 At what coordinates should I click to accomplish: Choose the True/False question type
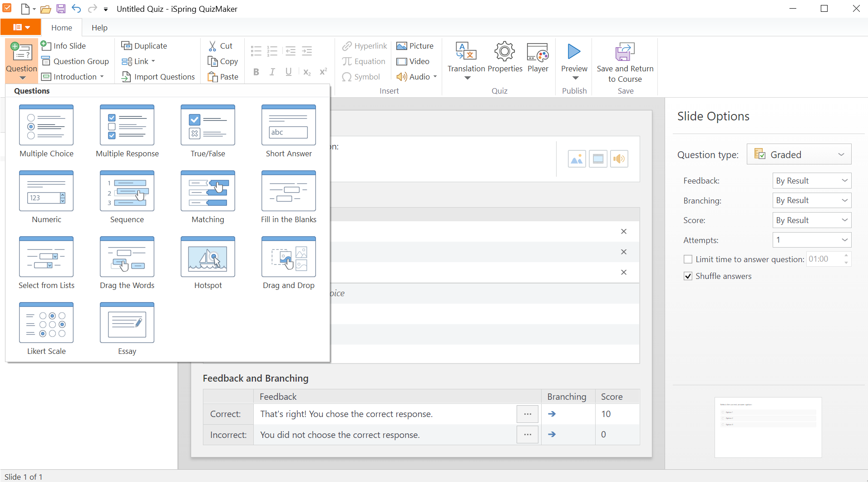pyautogui.click(x=208, y=131)
